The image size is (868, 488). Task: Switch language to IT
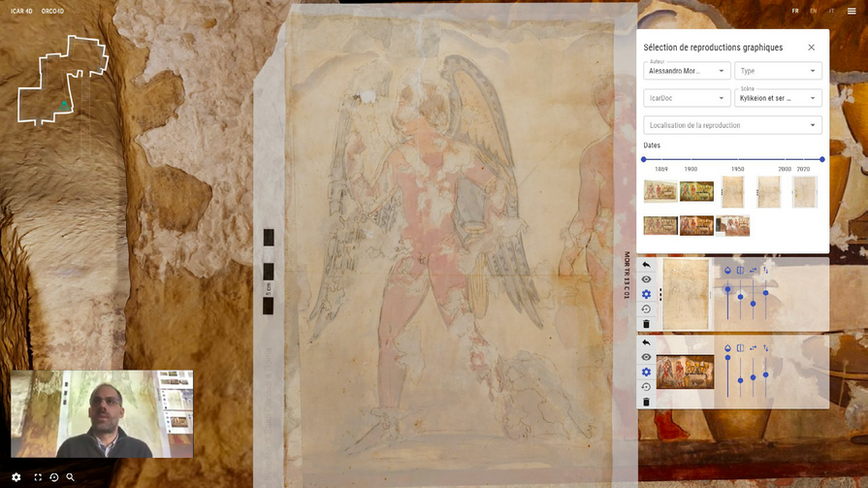831,11
